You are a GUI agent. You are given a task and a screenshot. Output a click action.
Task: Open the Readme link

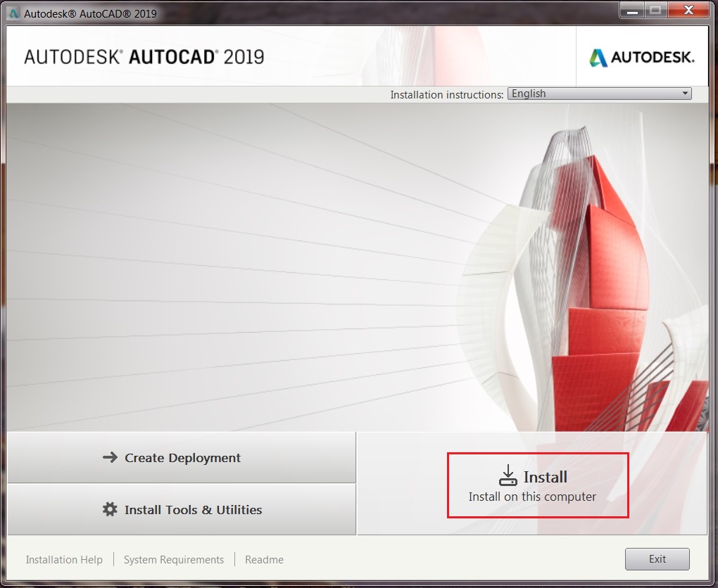tap(264, 560)
